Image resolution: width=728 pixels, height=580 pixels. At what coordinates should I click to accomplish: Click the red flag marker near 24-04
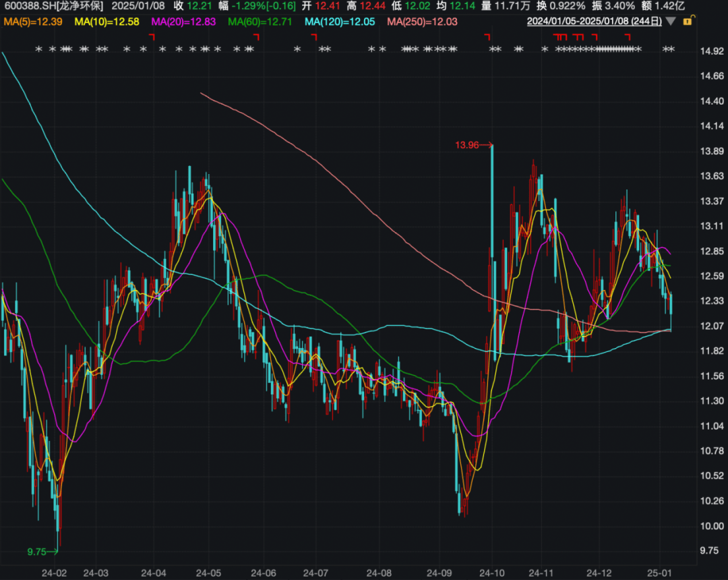[x=152, y=36]
